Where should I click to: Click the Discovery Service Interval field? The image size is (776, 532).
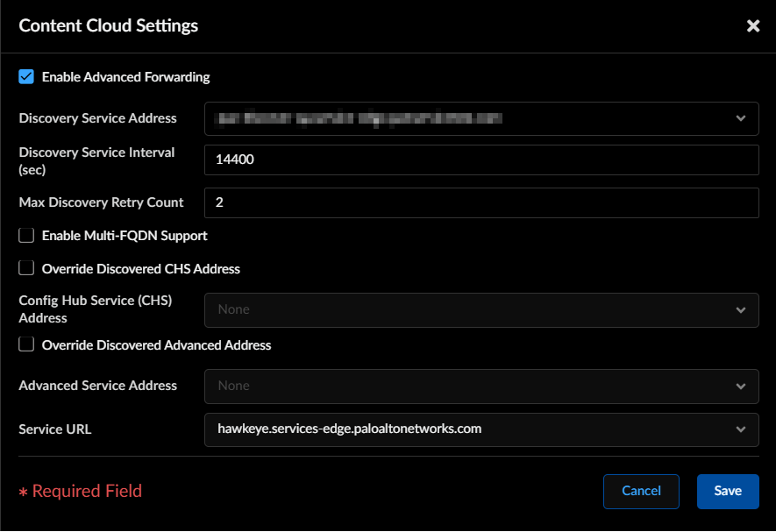tap(481, 160)
